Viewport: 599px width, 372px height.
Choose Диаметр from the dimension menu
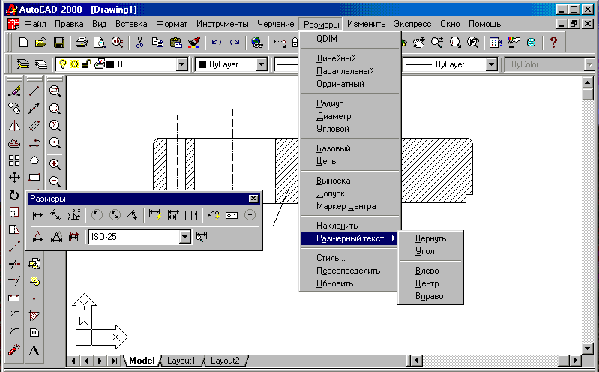333,116
